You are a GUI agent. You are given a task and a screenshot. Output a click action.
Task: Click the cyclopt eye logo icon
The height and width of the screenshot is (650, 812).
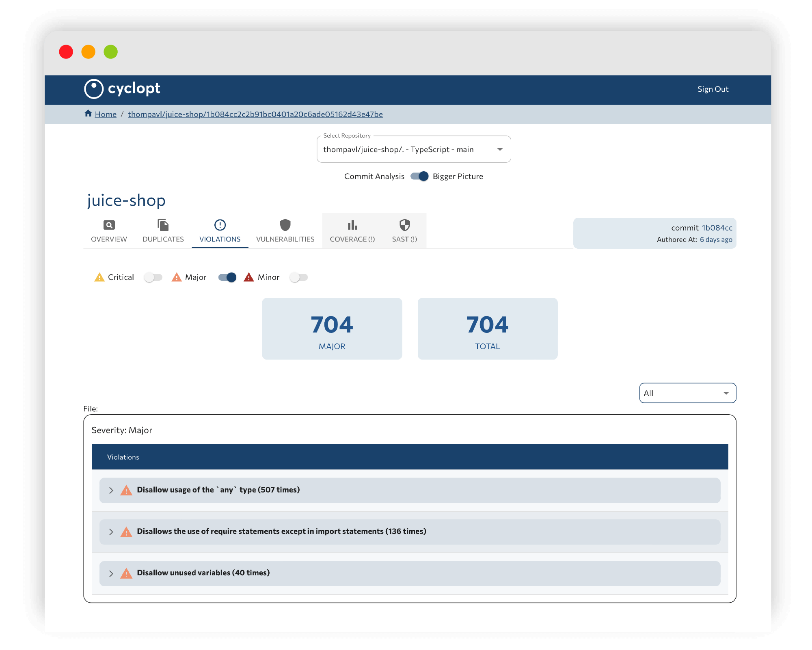94,89
